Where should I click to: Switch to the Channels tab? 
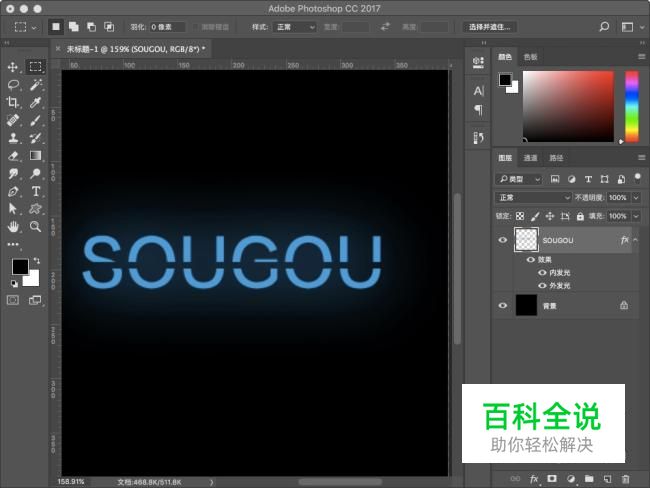[x=530, y=158]
